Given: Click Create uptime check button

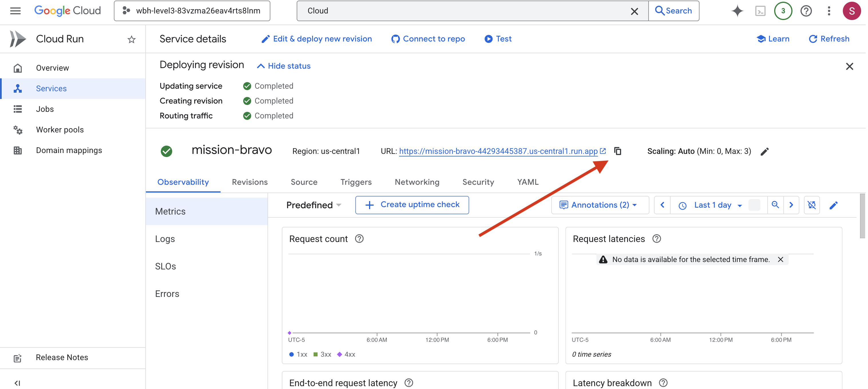Looking at the screenshot, I should pyautogui.click(x=412, y=205).
